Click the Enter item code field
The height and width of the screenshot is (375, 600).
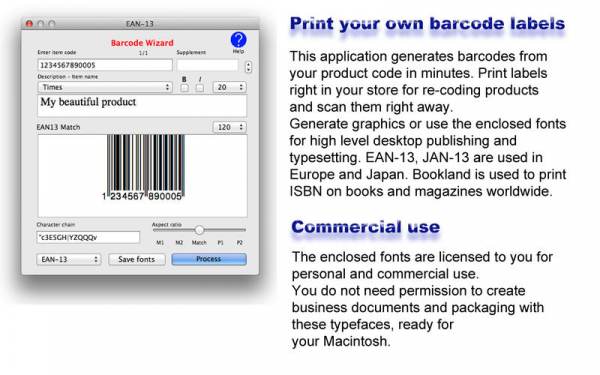[105, 65]
